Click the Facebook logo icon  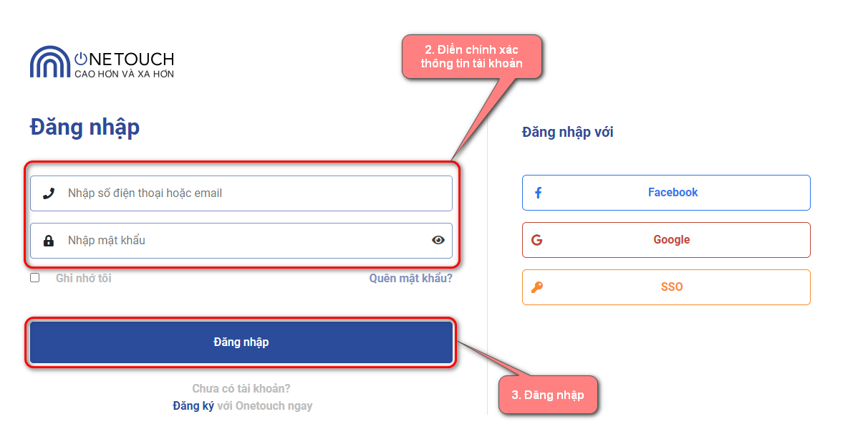pos(539,193)
